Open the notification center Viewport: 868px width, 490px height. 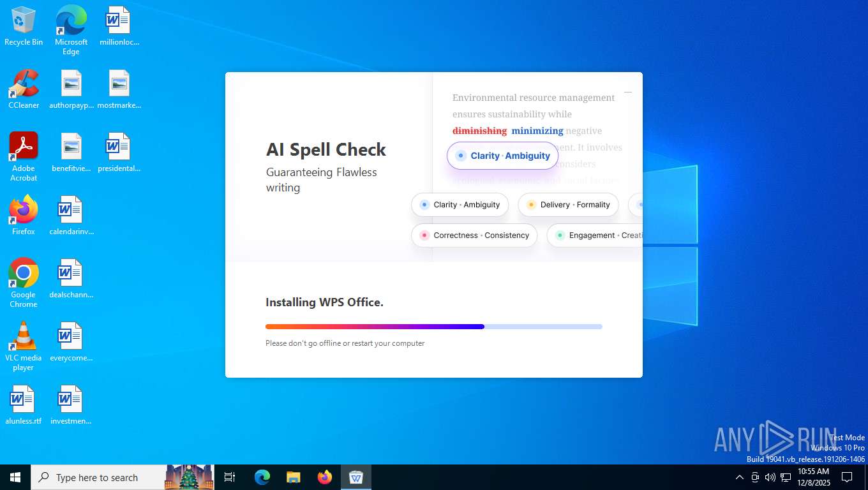coord(847,477)
